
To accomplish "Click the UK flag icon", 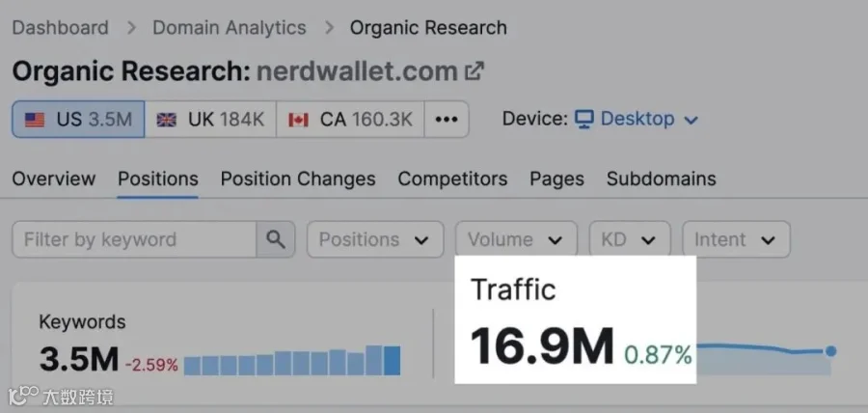I will (166, 120).
